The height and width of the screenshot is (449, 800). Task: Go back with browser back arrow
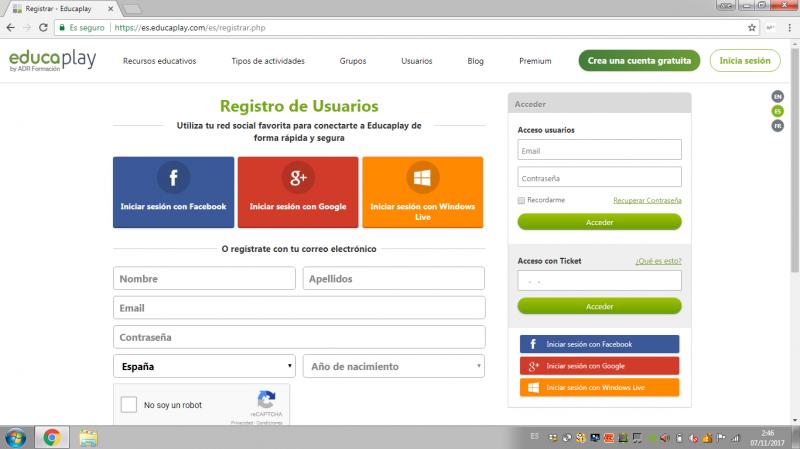[11, 28]
